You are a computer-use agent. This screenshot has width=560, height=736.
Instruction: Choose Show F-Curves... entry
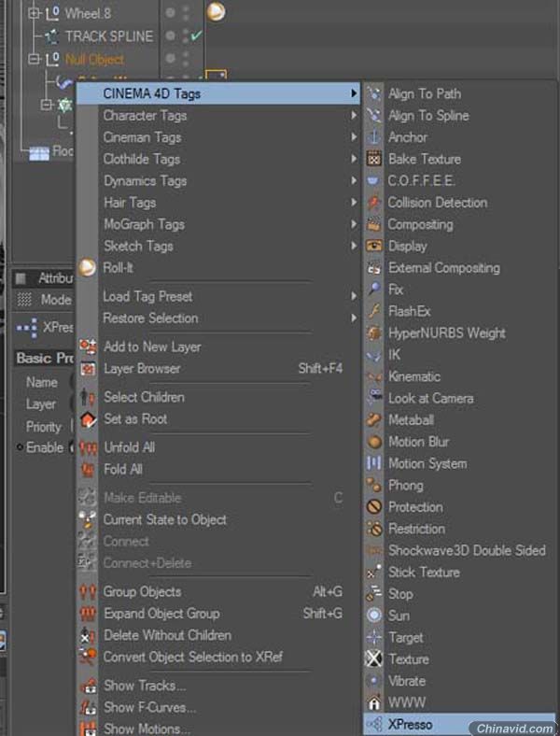pos(218,707)
